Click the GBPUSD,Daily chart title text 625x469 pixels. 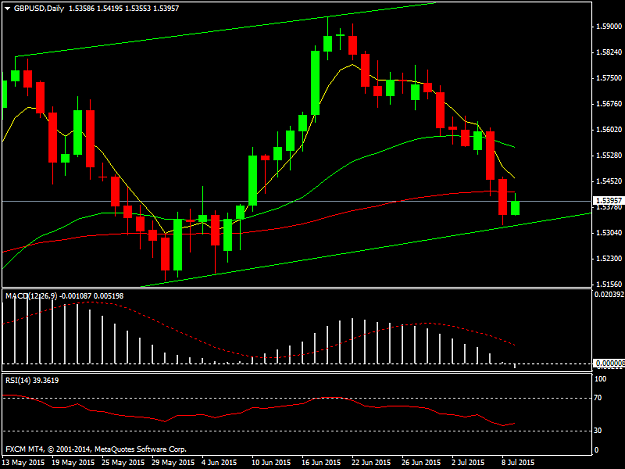39,8
